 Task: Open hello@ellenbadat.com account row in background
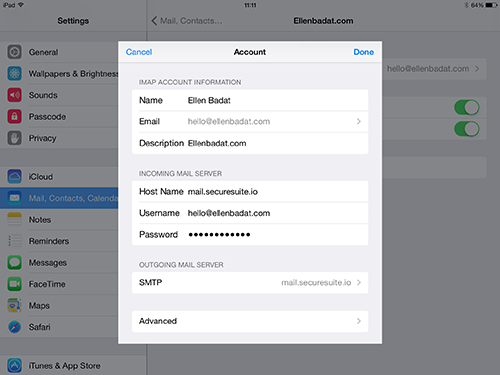point(434,69)
